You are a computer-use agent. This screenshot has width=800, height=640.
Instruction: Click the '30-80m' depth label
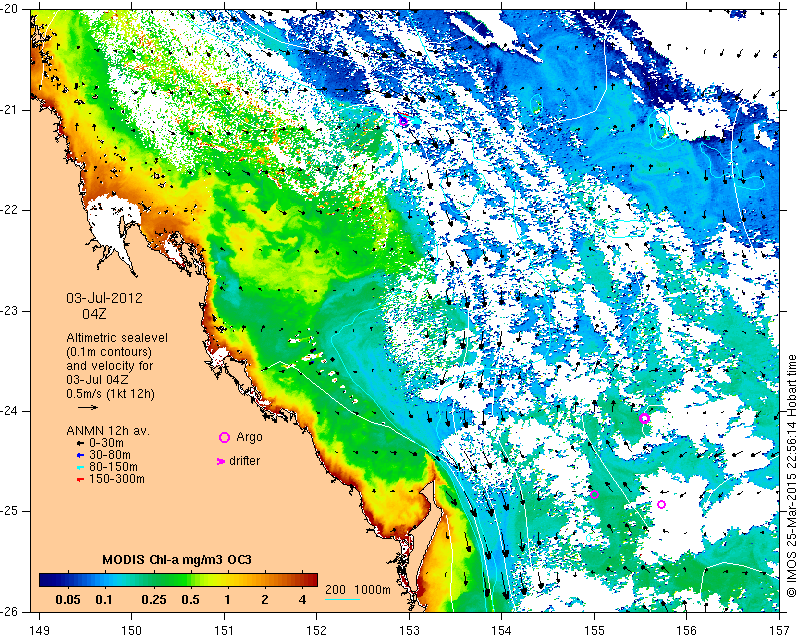click(x=110, y=455)
